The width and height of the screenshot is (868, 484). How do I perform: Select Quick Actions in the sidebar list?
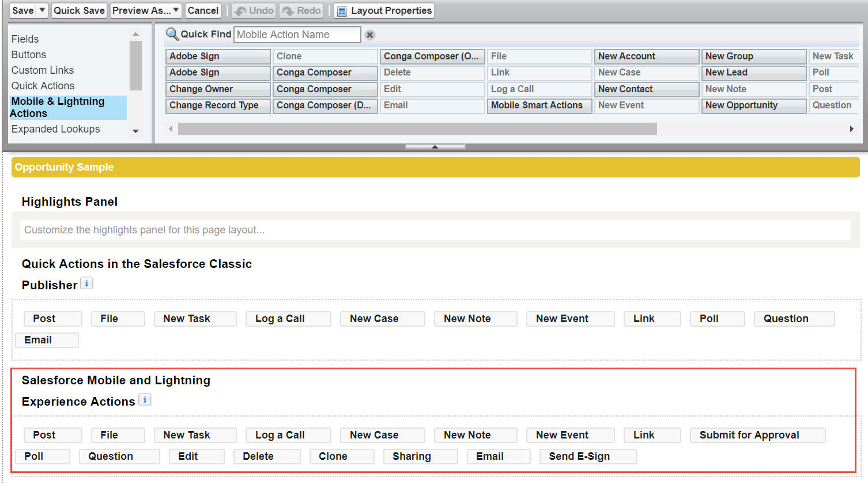click(43, 86)
